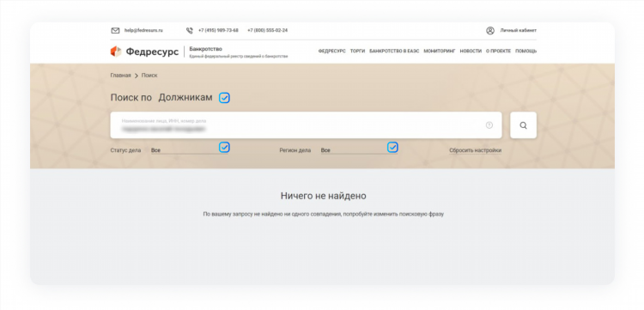Click the envelope email icon
The width and height of the screenshot is (644, 310).
pyautogui.click(x=115, y=30)
